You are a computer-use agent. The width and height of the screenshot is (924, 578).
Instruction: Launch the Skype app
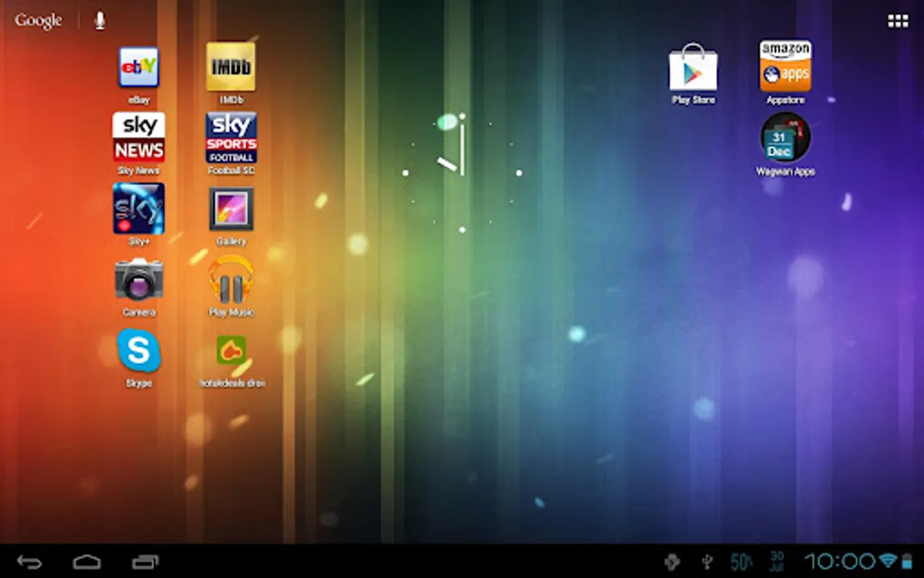139,351
